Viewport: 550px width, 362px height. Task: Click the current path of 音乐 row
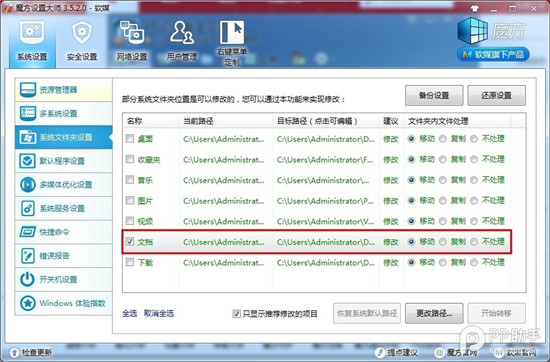tap(224, 180)
